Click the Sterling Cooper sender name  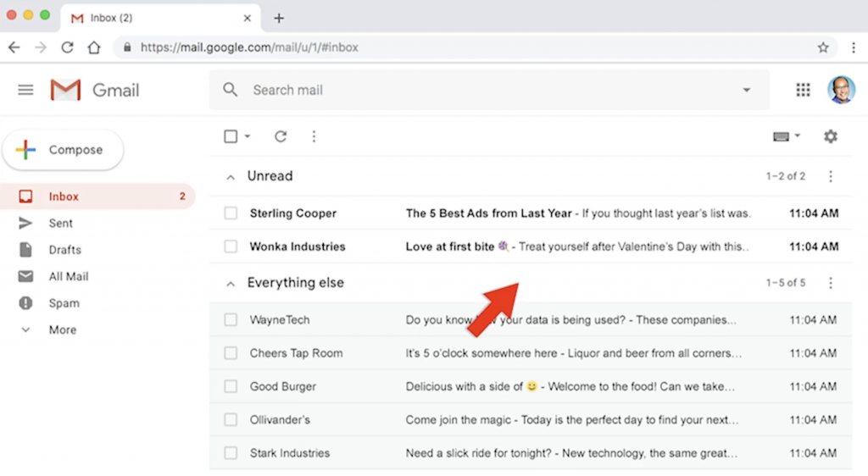pos(292,213)
